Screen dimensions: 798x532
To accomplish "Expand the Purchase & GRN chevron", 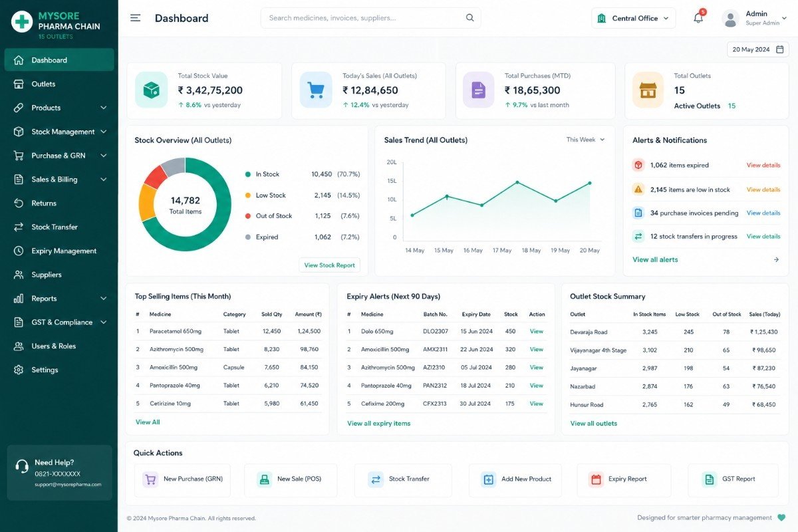I will click(104, 156).
